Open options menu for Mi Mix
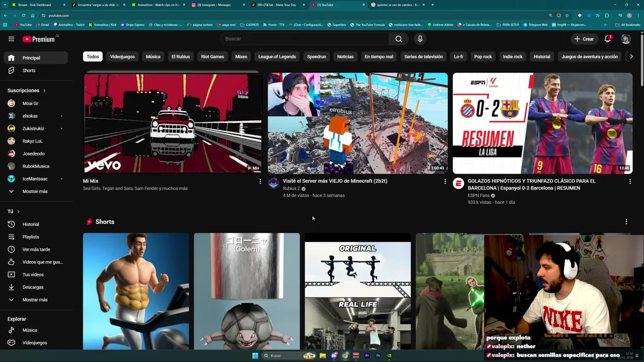The width and height of the screenshot is (644, 362). (260, 182)
